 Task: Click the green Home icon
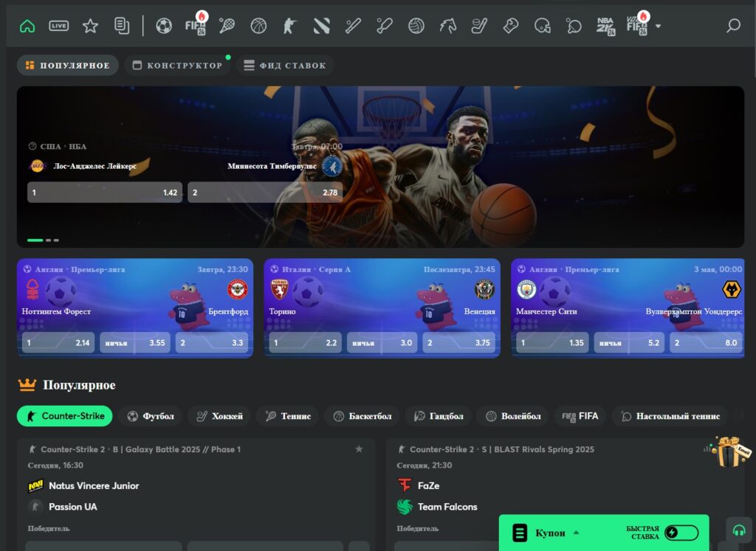[x=28, y=24]
